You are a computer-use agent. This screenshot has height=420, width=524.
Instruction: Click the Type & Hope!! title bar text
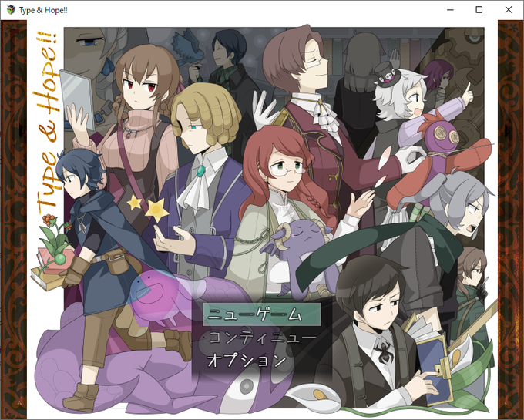(43, 10)
